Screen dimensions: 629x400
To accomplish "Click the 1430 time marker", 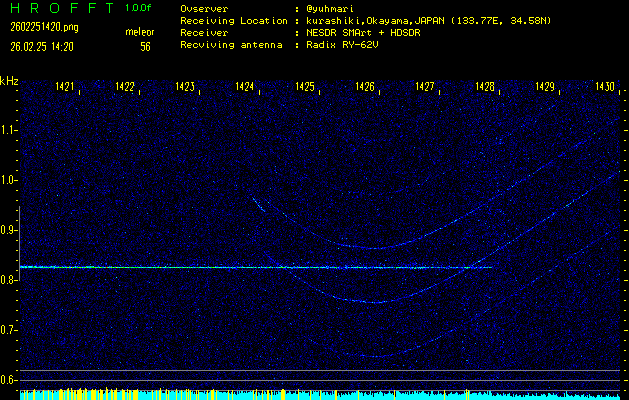I will coord(605,87).
